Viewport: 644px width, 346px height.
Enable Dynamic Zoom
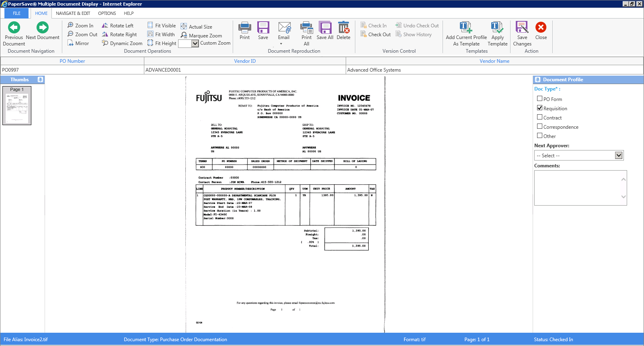[122, 43]
